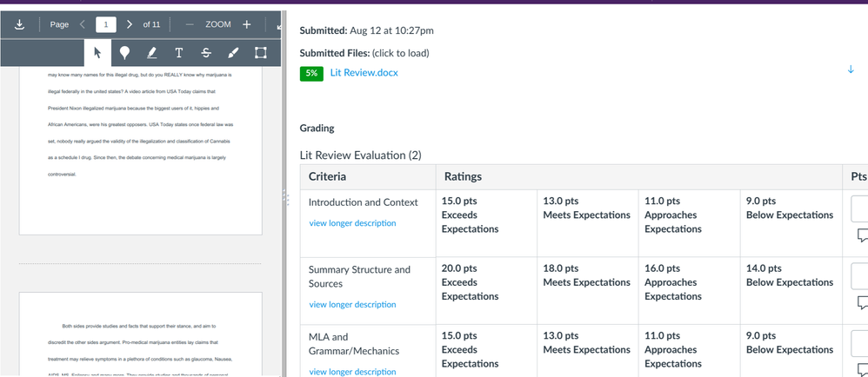Select 20.0 pts Exceeds Expectations rating

(x=486, y=291)
